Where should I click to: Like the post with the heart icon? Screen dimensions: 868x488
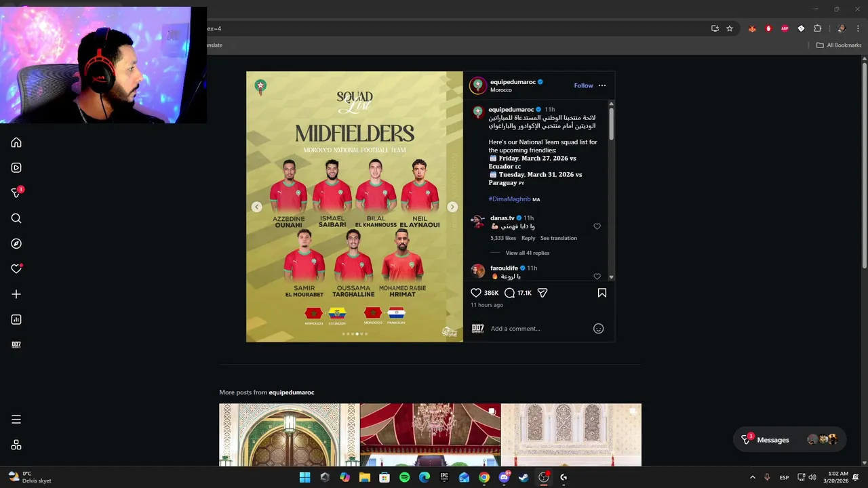[x=476, y=293]
